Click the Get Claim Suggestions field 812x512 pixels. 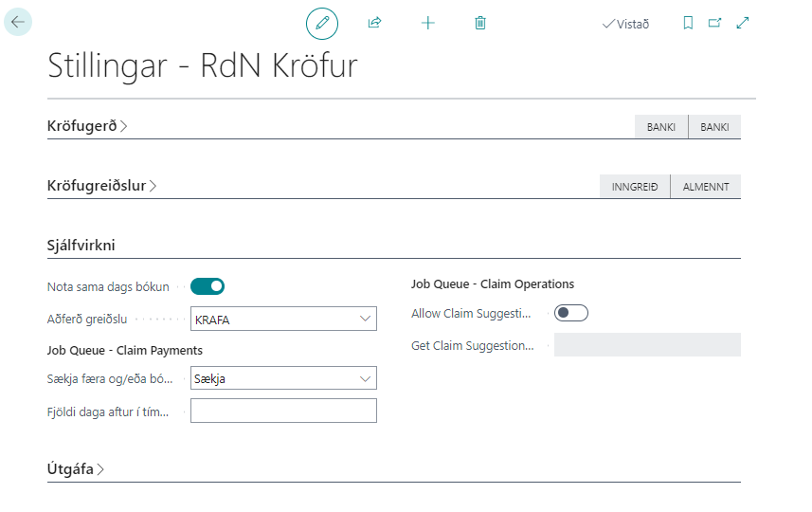[x=647, y=345]
